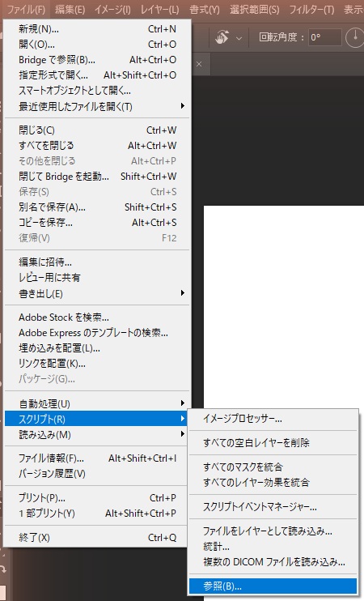Close the document tab
The width and height of the screenshot is (364, 601).
click(199, 64)
